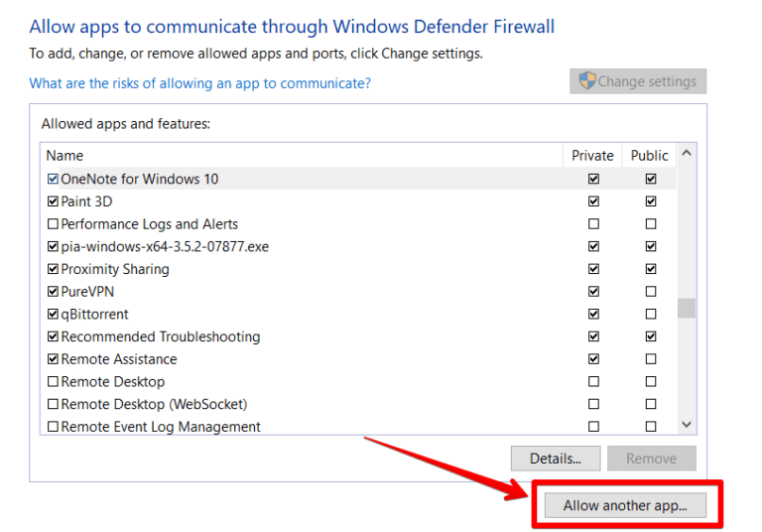This screenshot has height=532, width=762.
Task: Uncheck the qBittorrent app checkbox
Action: coord(54,315)
